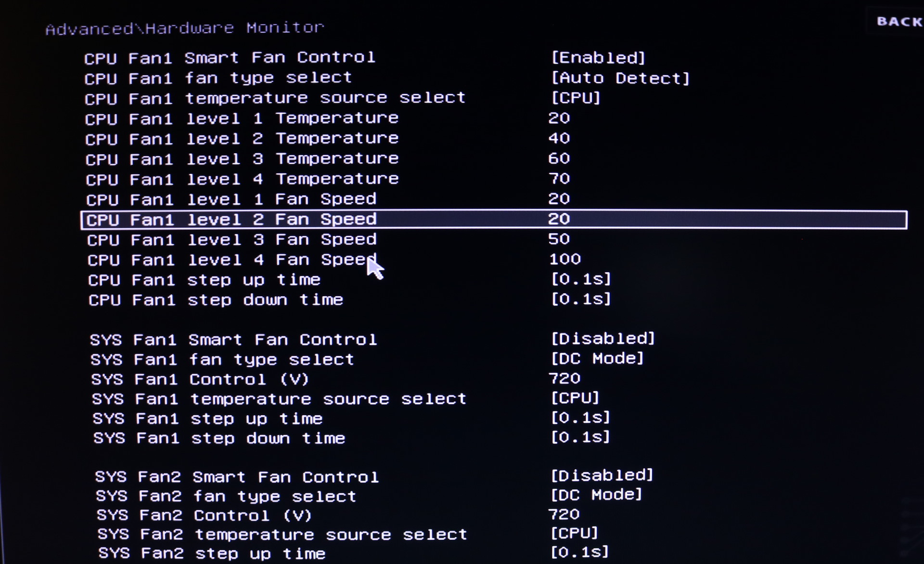Click CPU Fan1 level 4 Fan Speed value 100

[565, 259]
